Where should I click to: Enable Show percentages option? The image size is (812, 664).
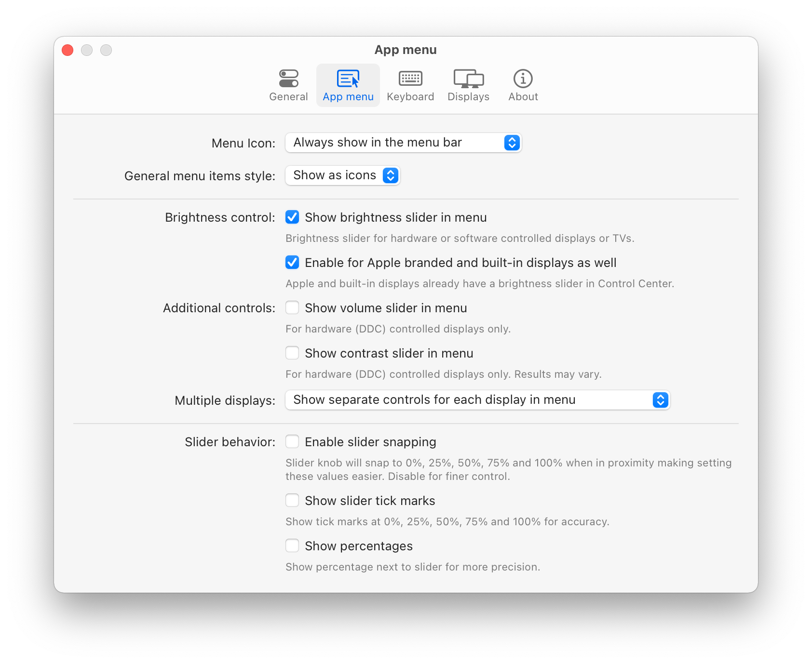pos(292,545)
